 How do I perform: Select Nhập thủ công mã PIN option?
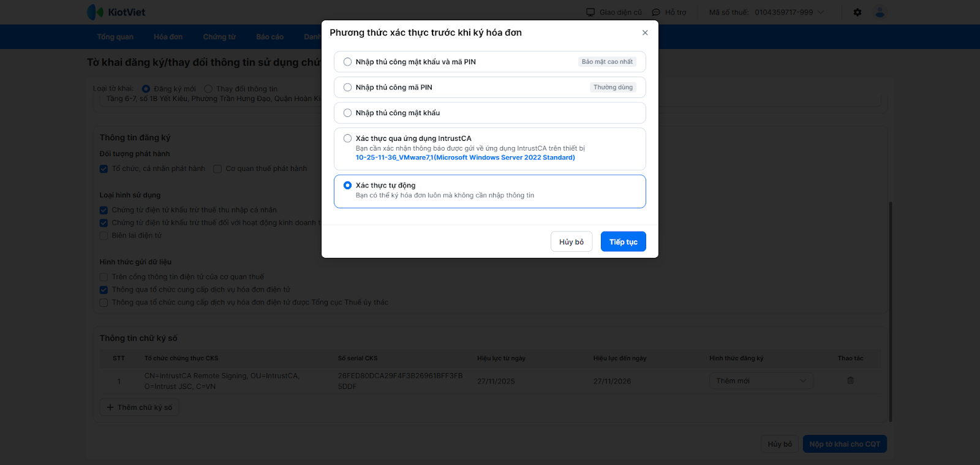pyautogui.click(x=348, y=88)
